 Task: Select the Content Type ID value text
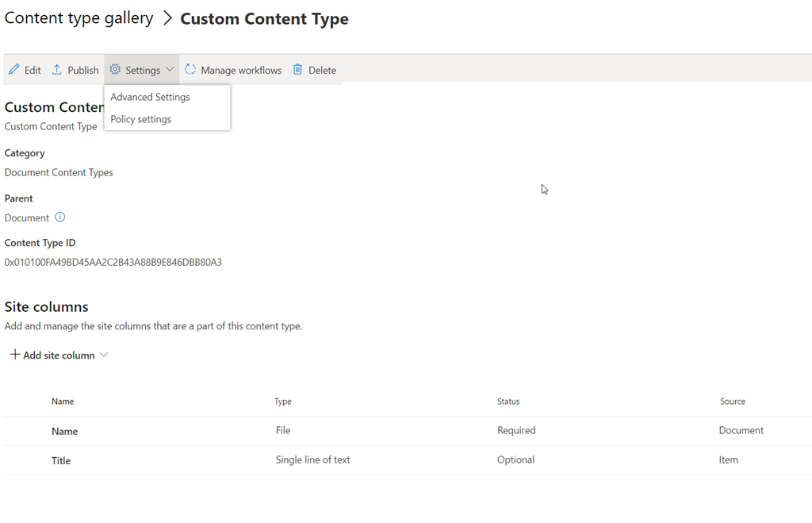113,262
